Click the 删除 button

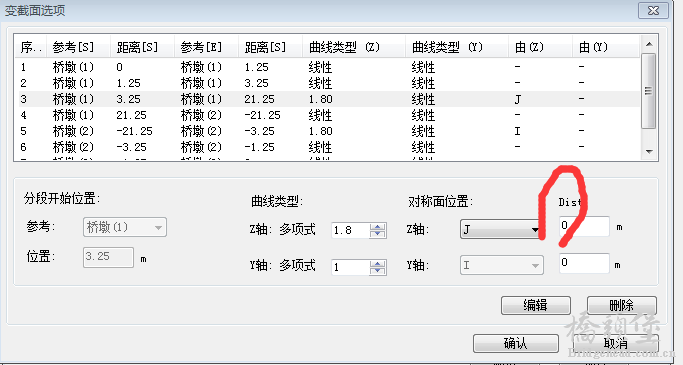(622, 305)
